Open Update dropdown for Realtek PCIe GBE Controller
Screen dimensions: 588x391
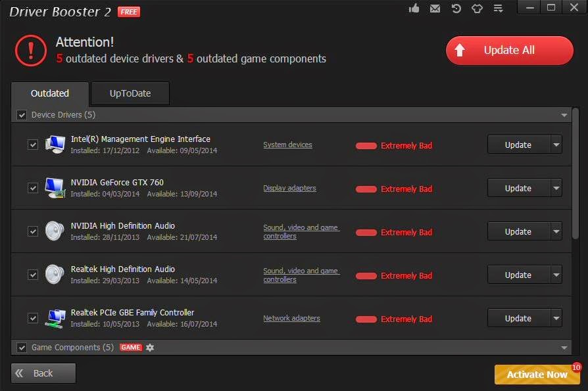pyautogui.click(x=556, y=318)
